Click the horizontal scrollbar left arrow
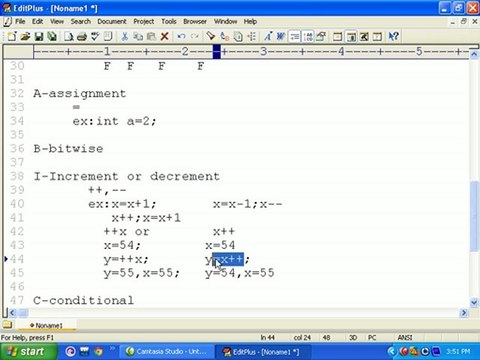 click(x=13, y=313)
